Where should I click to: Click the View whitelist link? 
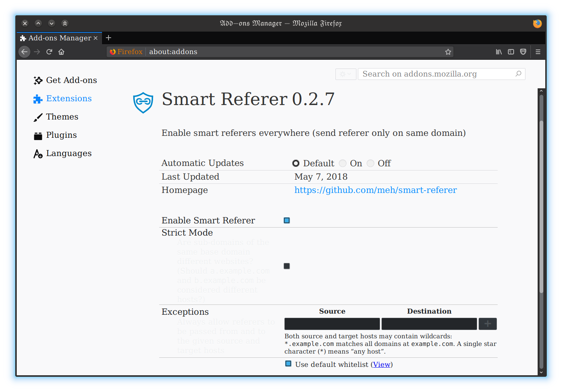pos(382,365)
